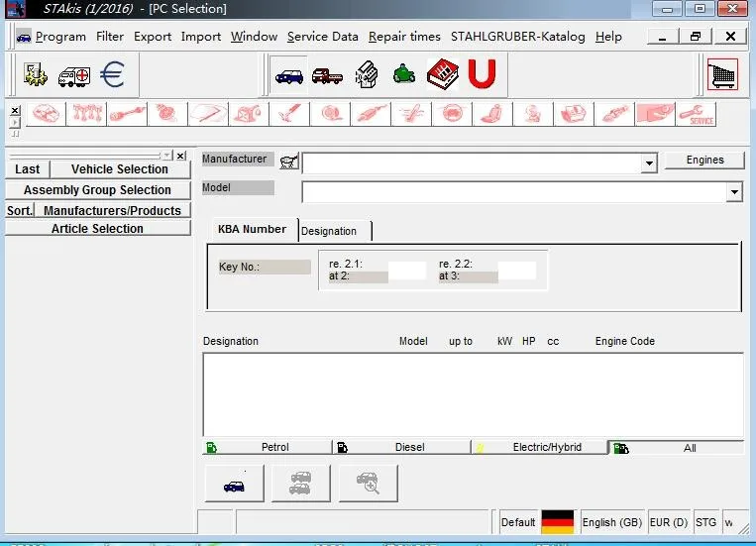This screenshot has width=756, height=546.
Task: Open the Filter menu
Action: point(109,37)
